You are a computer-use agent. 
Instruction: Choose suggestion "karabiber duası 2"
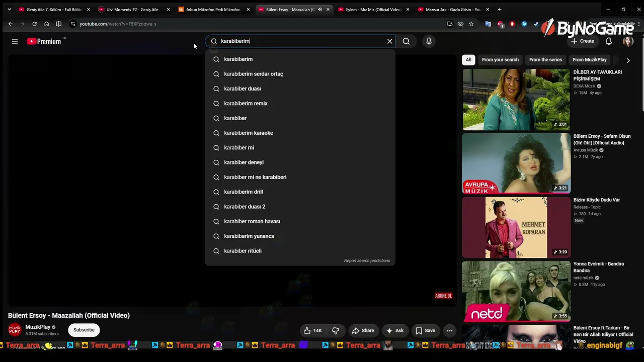click(300, 207)
